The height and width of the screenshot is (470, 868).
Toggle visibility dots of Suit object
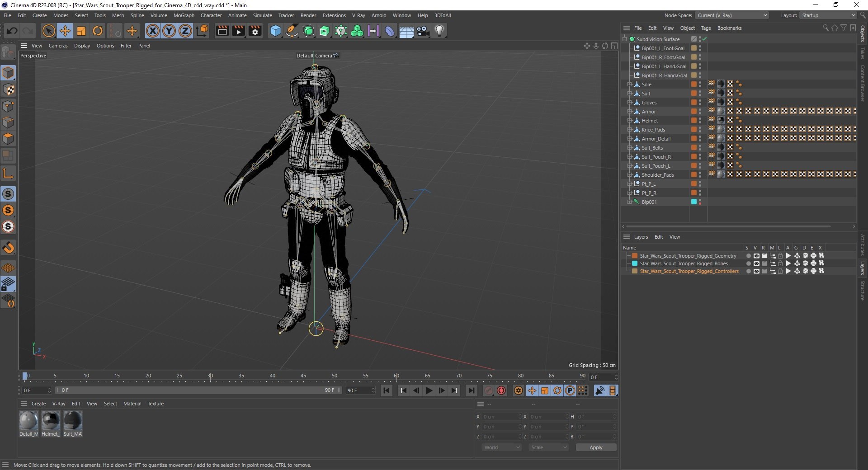[x=700, y=94]
